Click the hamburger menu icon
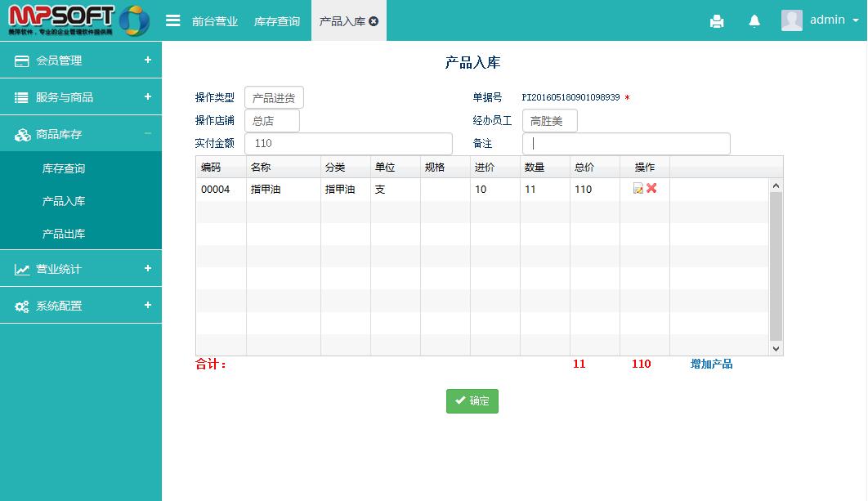 click(172, 20)
